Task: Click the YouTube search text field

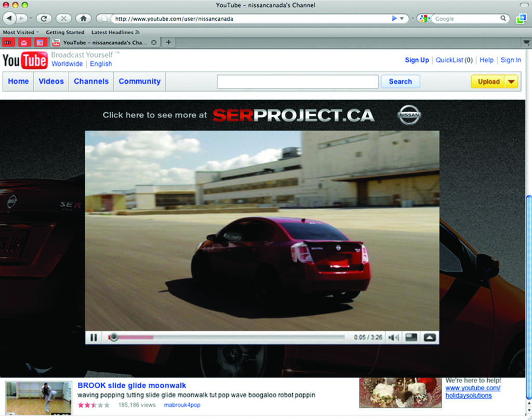Action: tap(298, 82)
